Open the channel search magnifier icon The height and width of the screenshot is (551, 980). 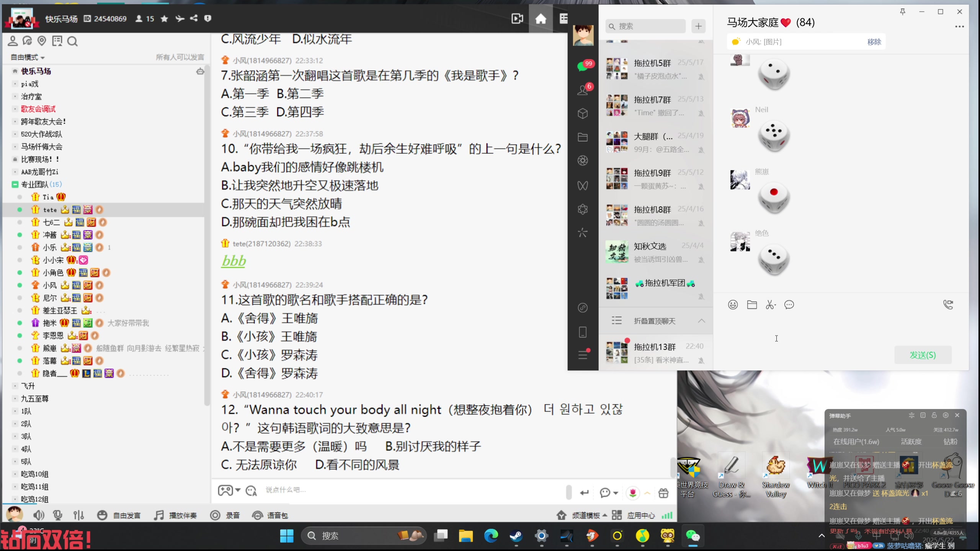click(x=72, y=41)
